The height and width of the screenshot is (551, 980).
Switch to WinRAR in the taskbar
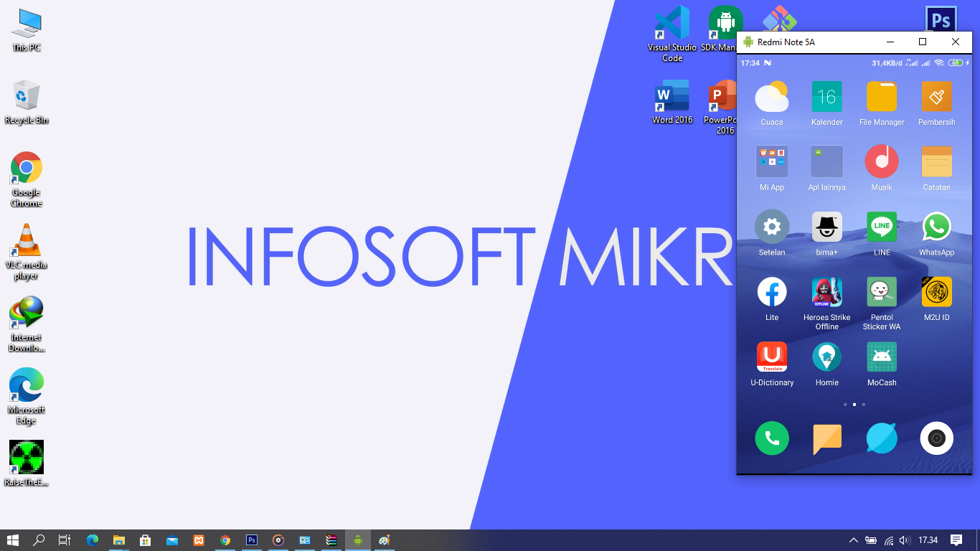(x=331, y=540)
